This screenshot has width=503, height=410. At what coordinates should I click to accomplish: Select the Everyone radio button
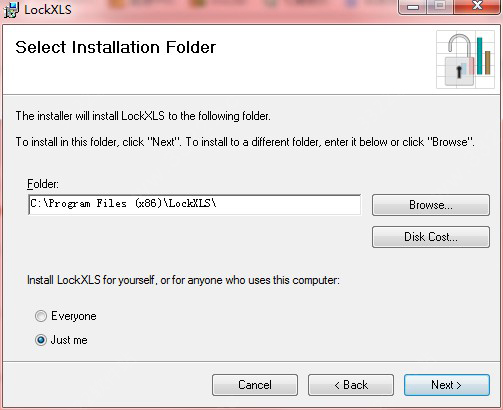tap(41, 316)
